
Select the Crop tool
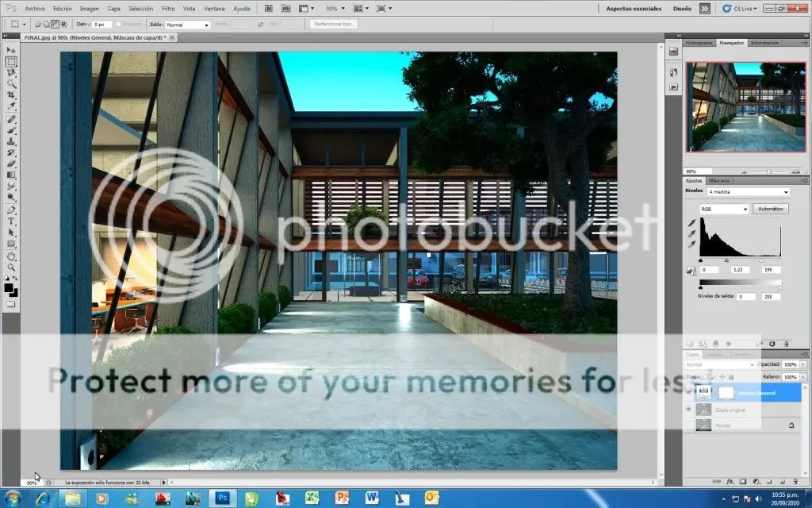(11, 95)
